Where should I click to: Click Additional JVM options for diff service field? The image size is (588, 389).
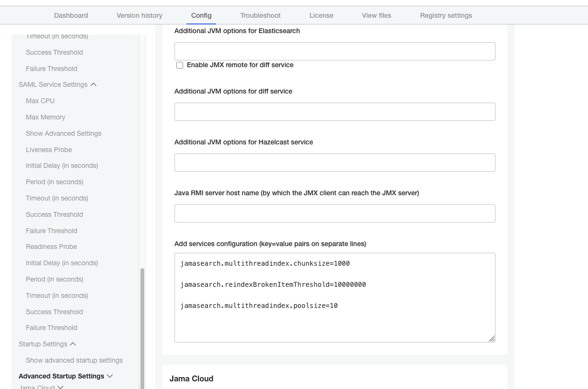tap(334, 112)
